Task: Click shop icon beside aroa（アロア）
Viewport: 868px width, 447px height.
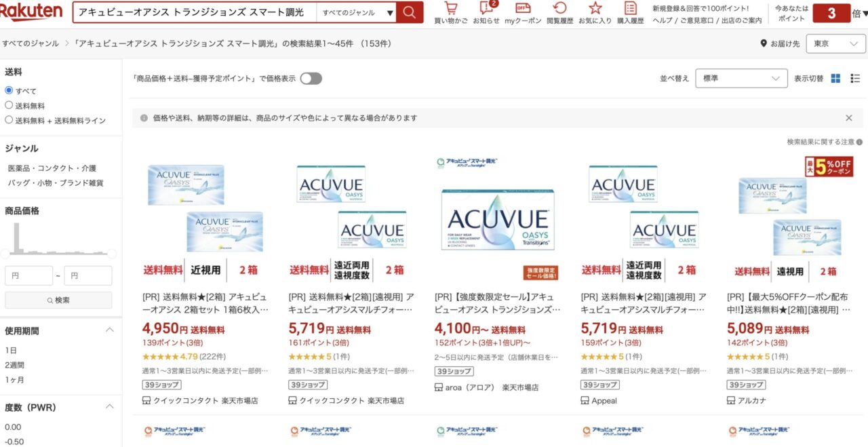Action: (x=439, y=387)
